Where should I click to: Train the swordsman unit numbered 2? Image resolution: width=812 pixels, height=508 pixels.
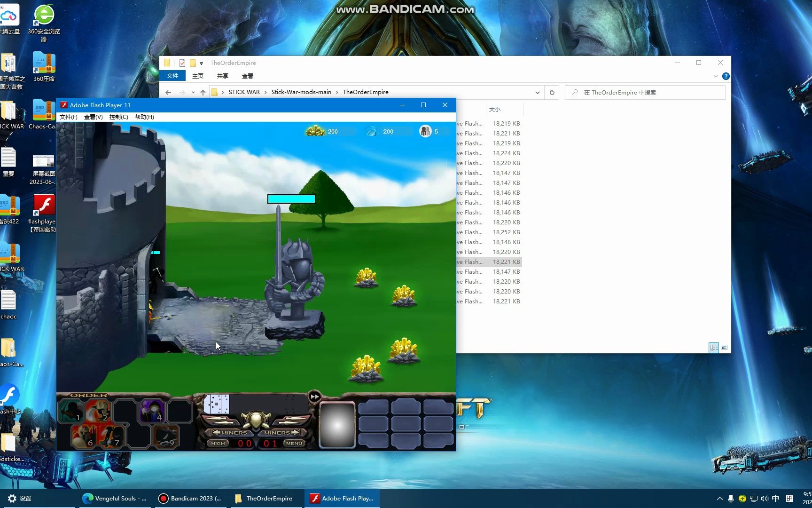click(98, 411)
